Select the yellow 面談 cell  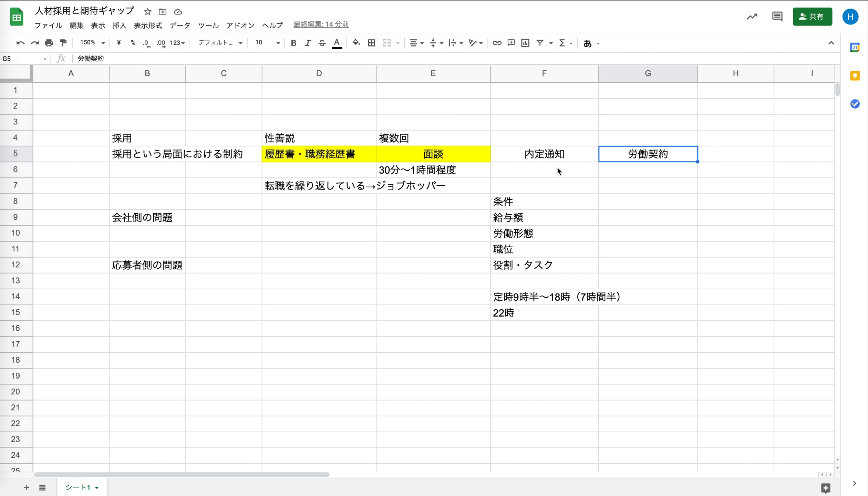(x=433, y=154)
